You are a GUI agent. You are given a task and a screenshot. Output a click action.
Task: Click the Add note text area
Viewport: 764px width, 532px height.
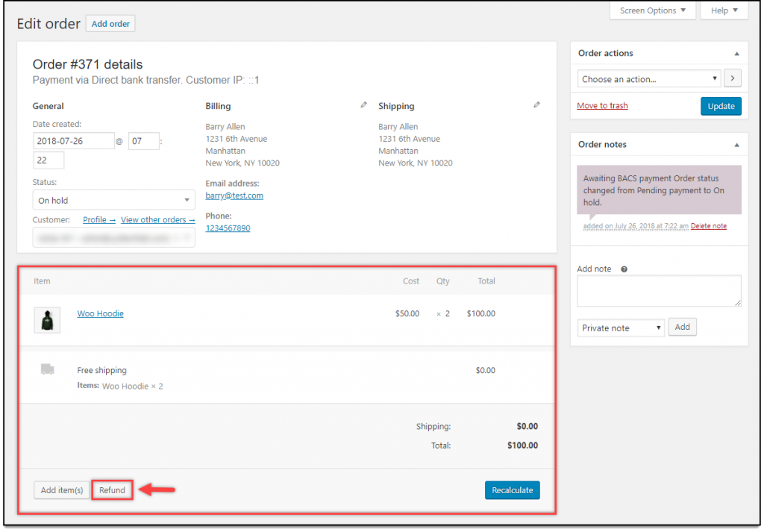(x=659, y=290)
